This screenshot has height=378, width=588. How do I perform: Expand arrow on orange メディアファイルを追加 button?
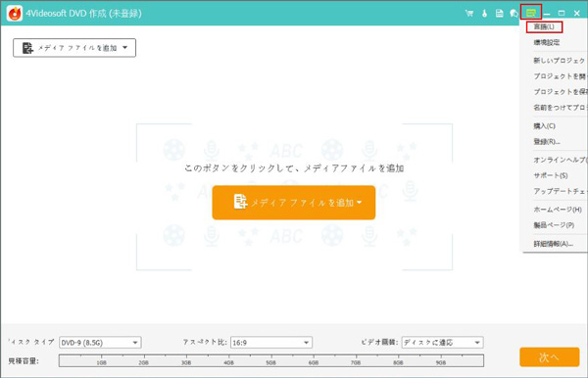359,203
